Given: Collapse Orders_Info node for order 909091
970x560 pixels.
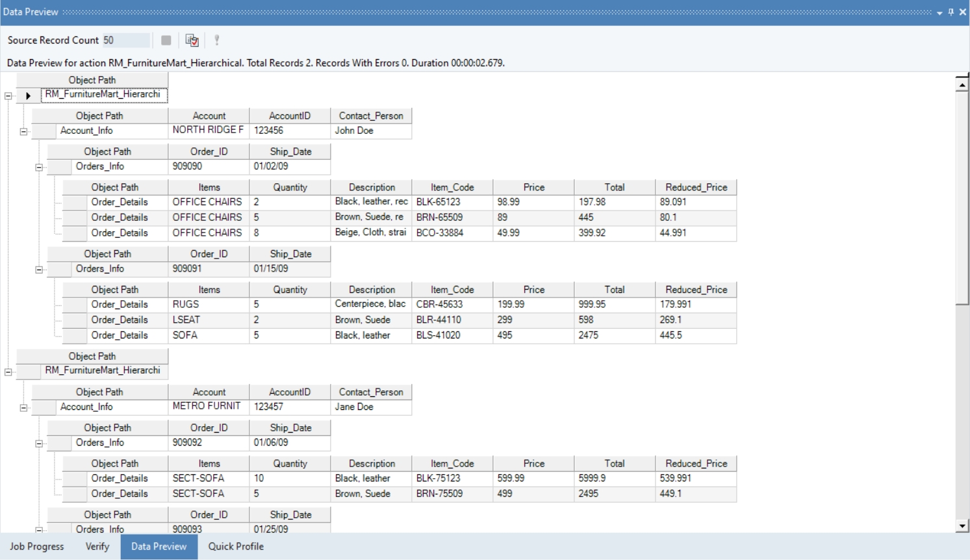Looking at the screenshot, I should (39, 270).
